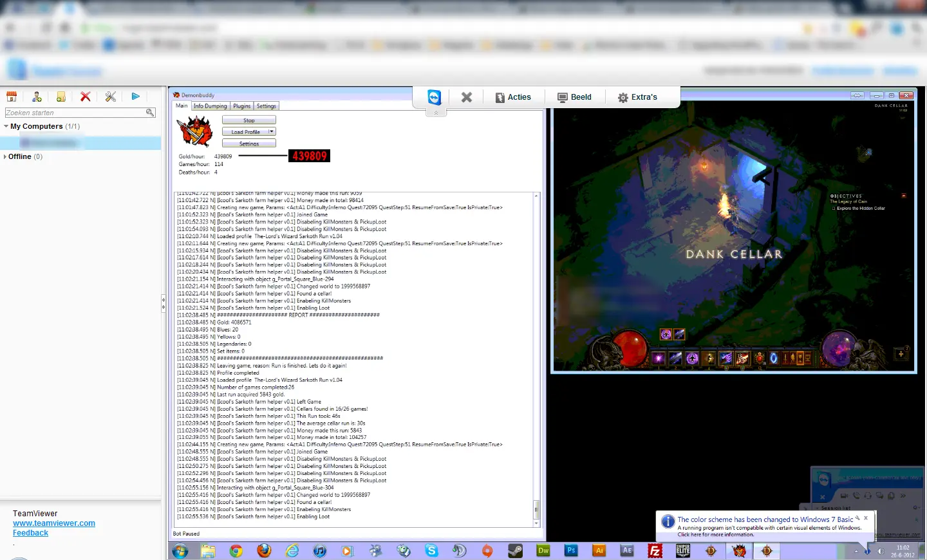Screen dimensions: 927x560
Task: Click the blue connect arrow icon
Action: pyautogui.click(x=135, y=97)
